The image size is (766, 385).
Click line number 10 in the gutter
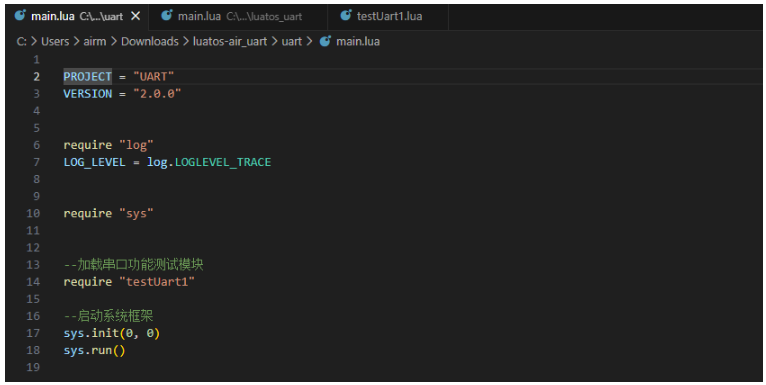pos(33,214)
